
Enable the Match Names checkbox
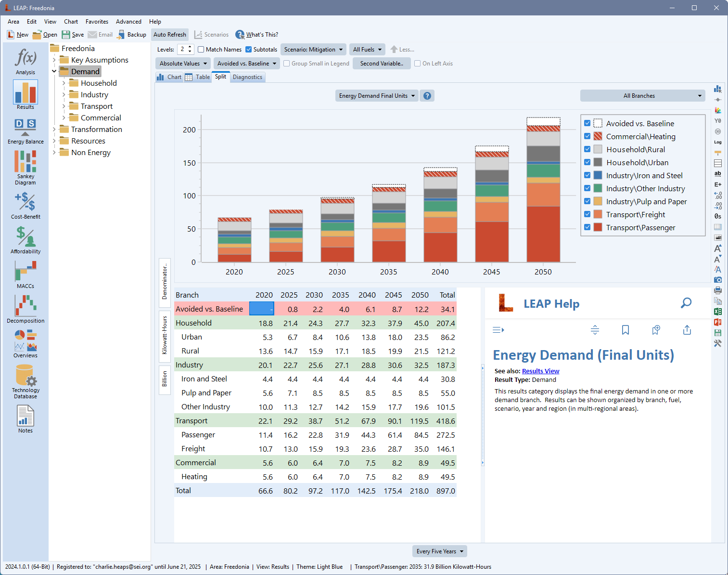(201, 50)
